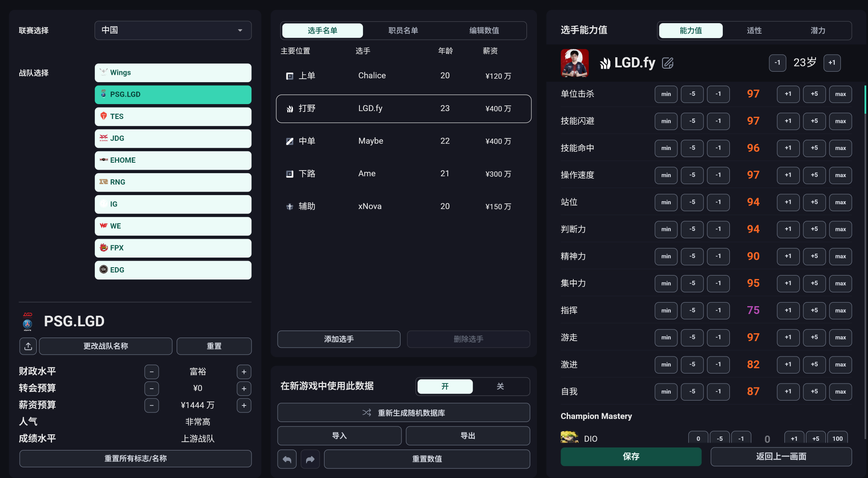Click the shuffle icon on regenerate database
This screenshot has width=868, height=478.
pyautogui.click(x=367, y=412)
